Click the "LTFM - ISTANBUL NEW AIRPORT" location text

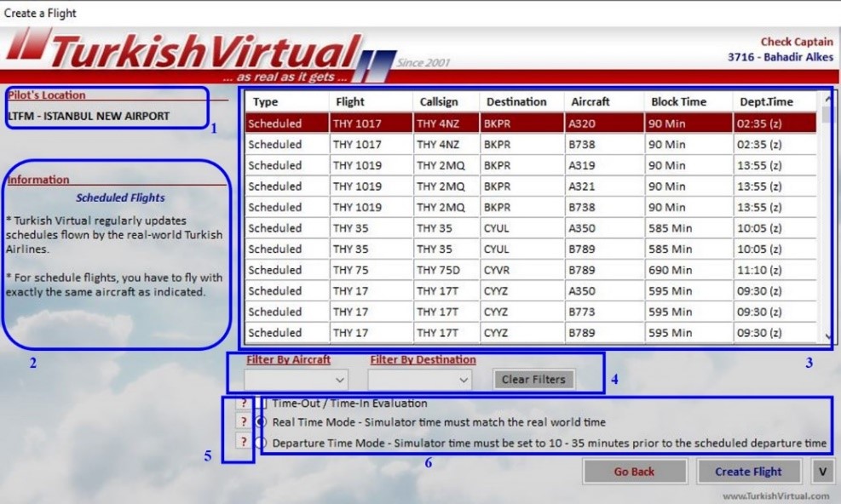pos(89,116)
